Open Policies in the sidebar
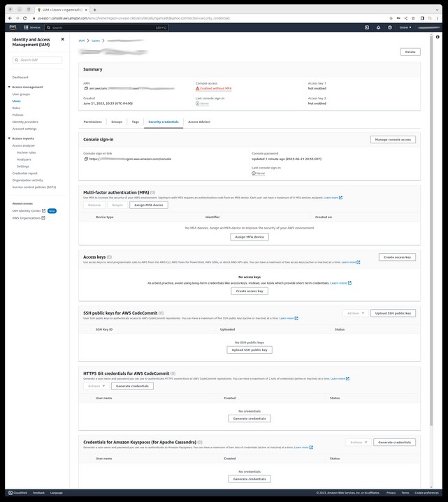This screenshot has height=502, width=448. point(18,115)
